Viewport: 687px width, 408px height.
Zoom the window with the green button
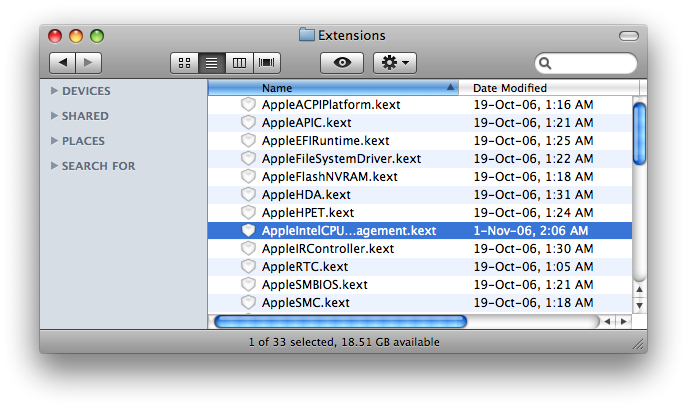97,36
